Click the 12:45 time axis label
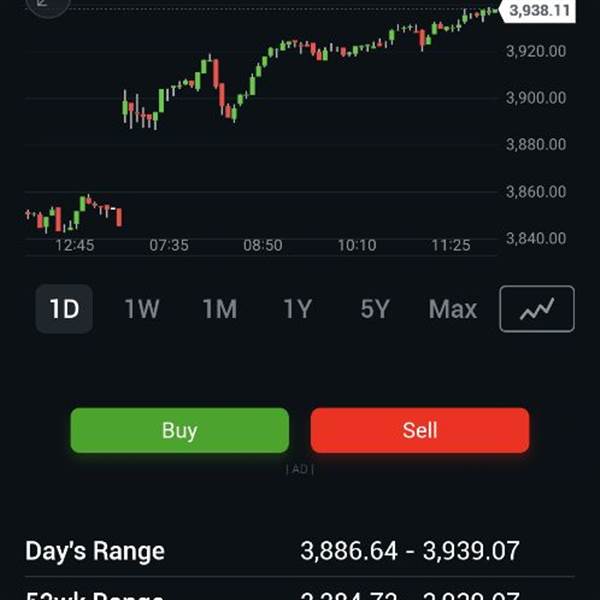The image size is (600, 600). (75, 245)
